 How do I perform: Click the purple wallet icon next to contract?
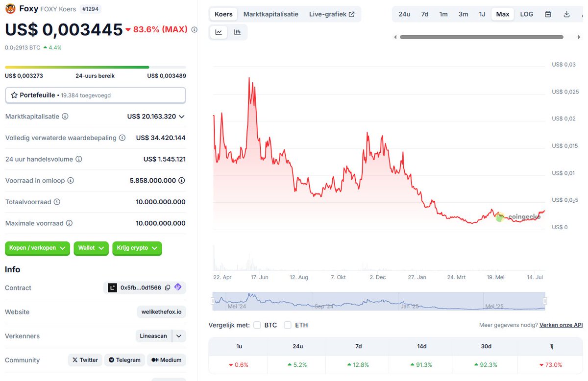tap(178, 287)
